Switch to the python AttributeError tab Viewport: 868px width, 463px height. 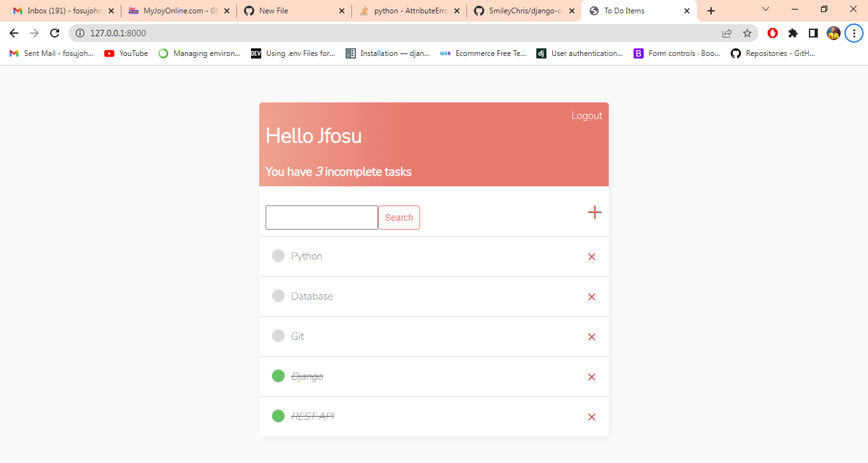click(x=409, y=11)
